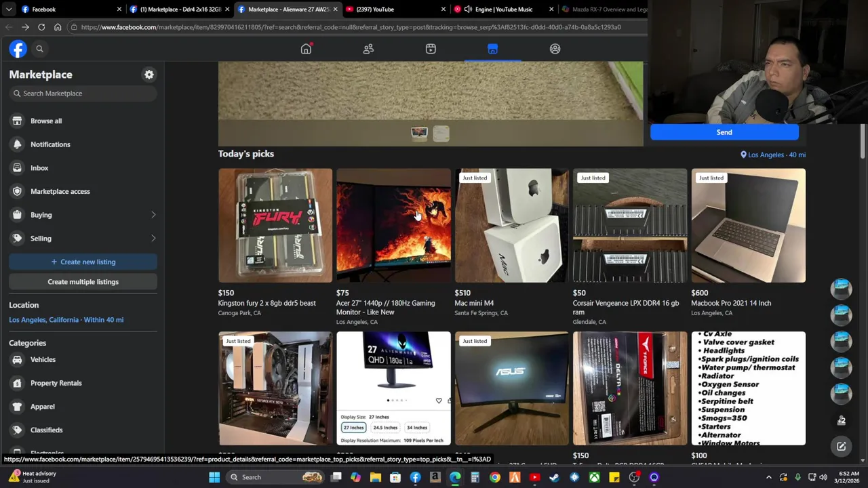Open the Friends icon in top navigation
The image size is (868, 488).
368,49
